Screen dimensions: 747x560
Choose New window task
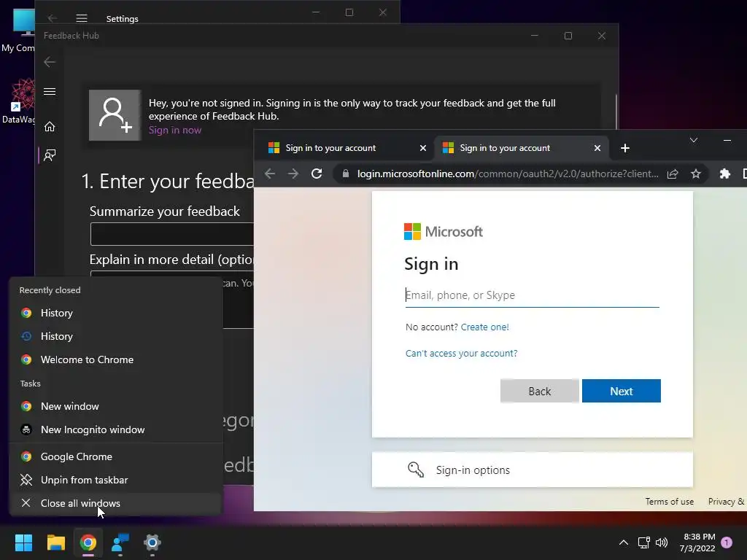tap(116, 406)
